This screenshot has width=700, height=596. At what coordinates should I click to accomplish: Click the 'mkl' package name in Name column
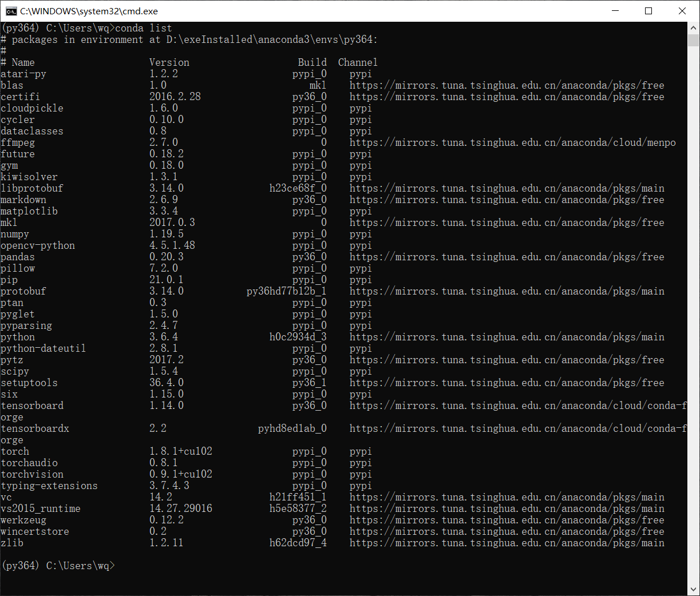(x=9, y=222)
